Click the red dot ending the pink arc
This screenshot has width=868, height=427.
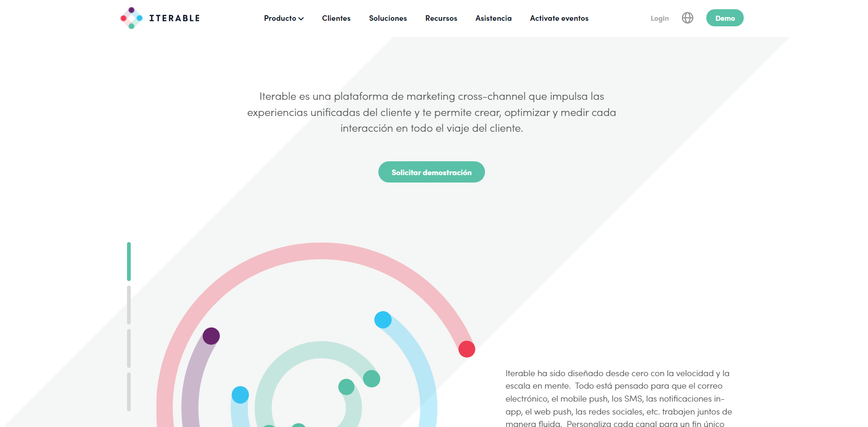coord(467,349)
